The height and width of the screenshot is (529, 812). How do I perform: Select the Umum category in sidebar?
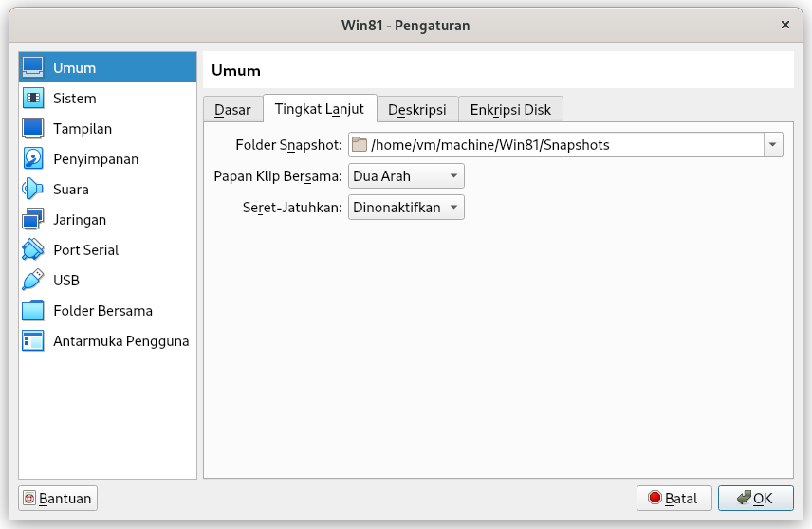pyautogui.click(x=108, y=68)
